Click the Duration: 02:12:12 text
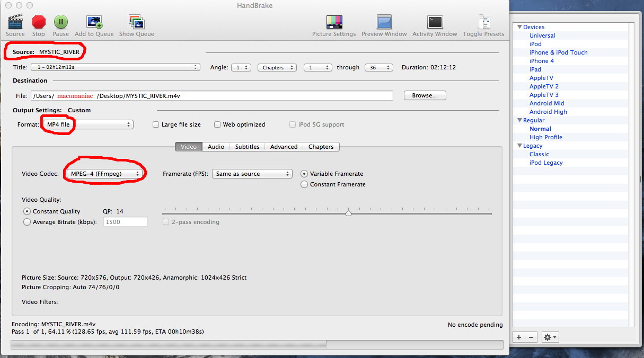 coord(429,68)
